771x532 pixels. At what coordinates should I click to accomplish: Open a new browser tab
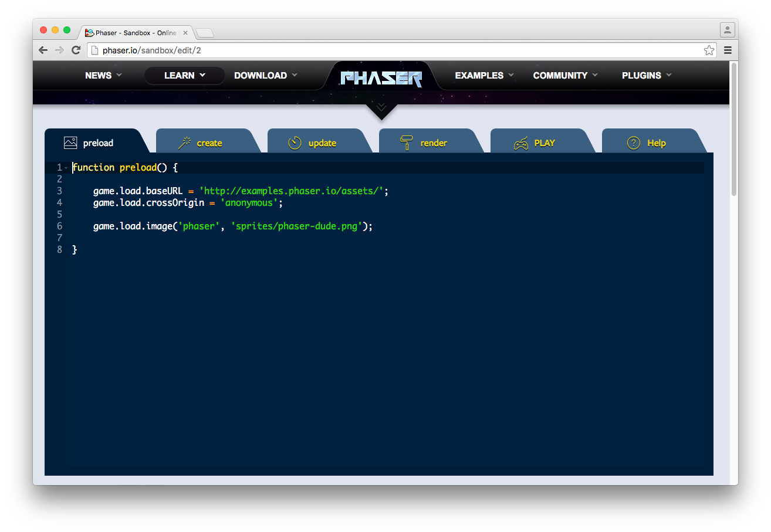pos(204,33)
